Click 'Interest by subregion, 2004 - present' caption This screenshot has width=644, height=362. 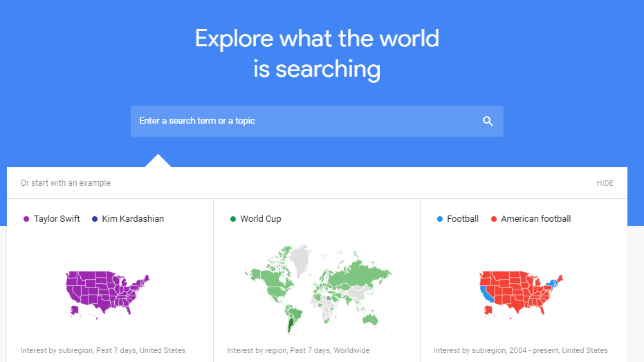point(521,350)
